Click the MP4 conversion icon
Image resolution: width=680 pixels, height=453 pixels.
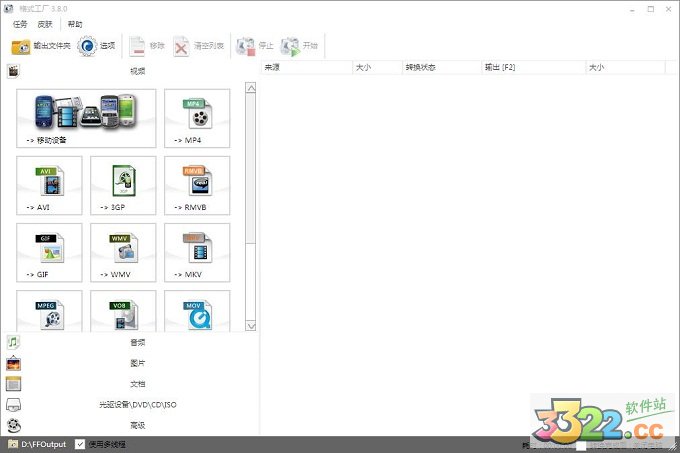[197, 118]
